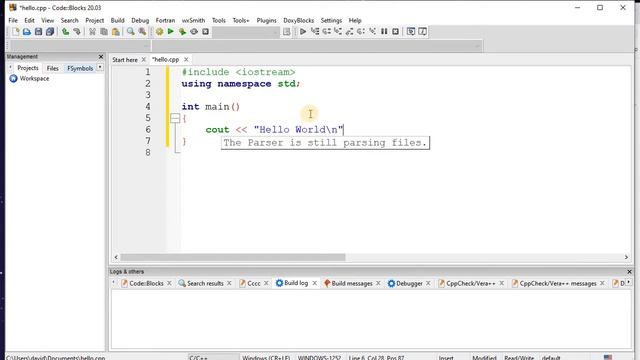This screenshot has width=640, height=360.
Task: Open the DoxyBlocks menu
Action: click(299, 20)
